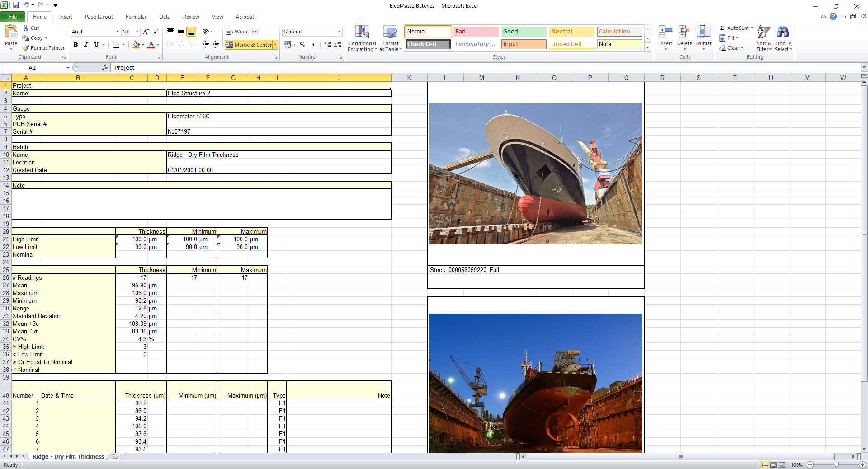
Task: Apply the Check Cell style
Action: pyautogui.click(x=427, y=44)
